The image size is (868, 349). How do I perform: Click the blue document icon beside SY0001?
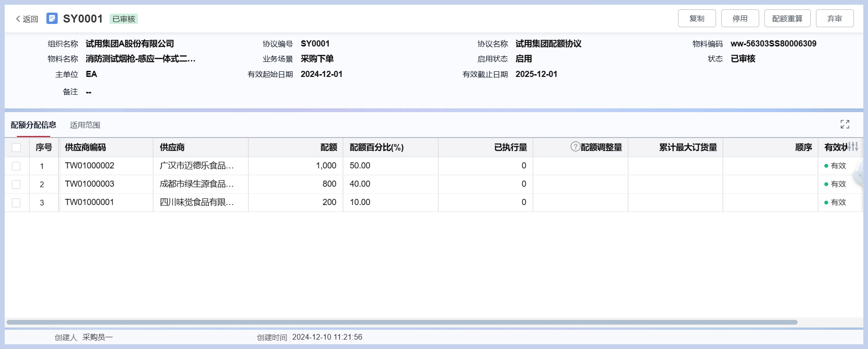click(52, 18)
